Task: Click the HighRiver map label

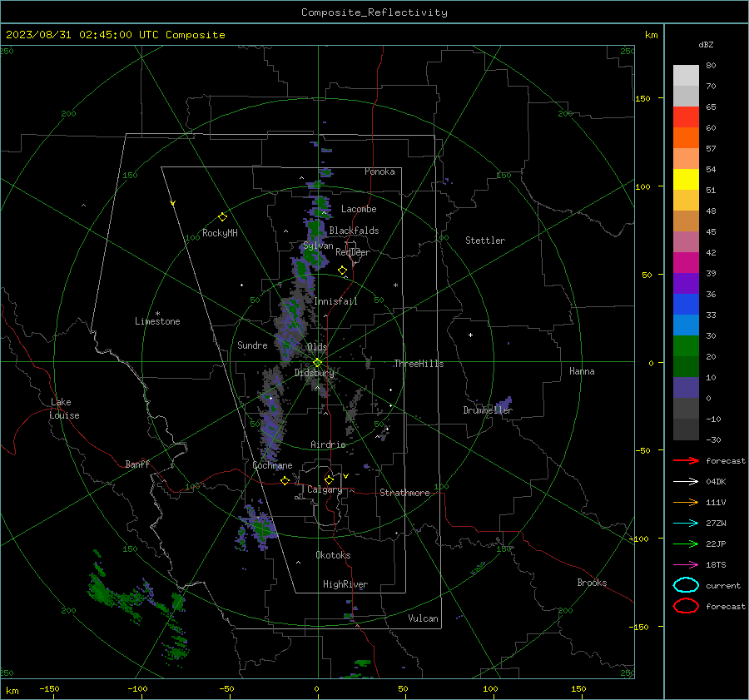Action: click(x=345, y=584)
